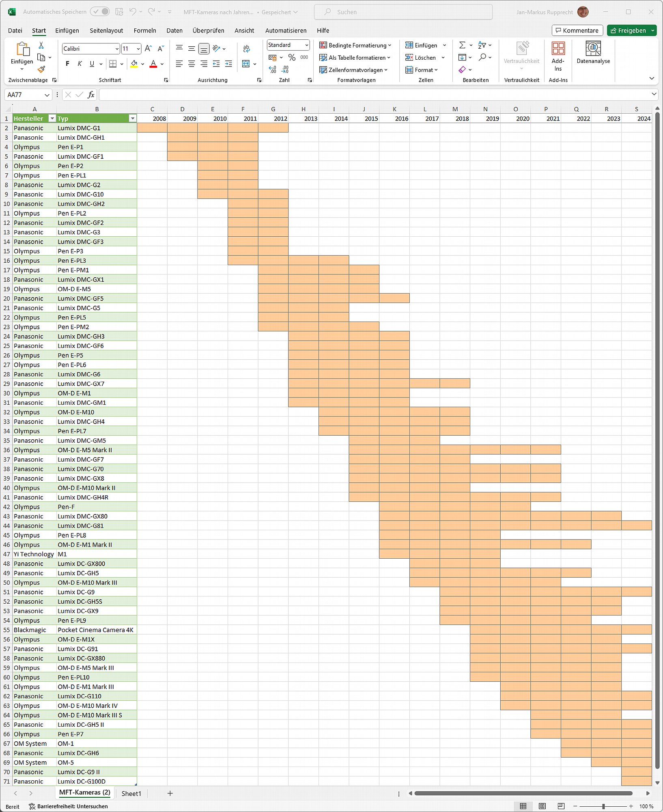The width and height of the screenshot is (663, 812).
Task: Adjust the zoom slider handle
Action: (603, 807)
